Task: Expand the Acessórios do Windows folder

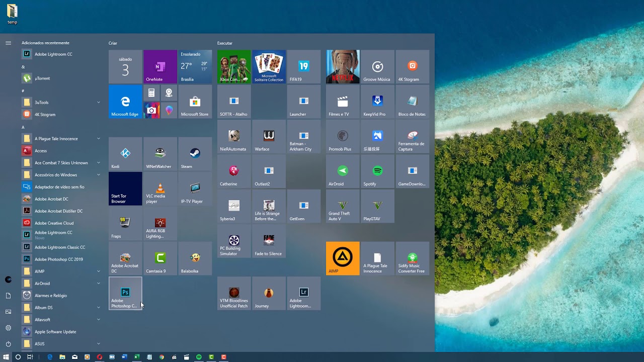Action: 99,175
